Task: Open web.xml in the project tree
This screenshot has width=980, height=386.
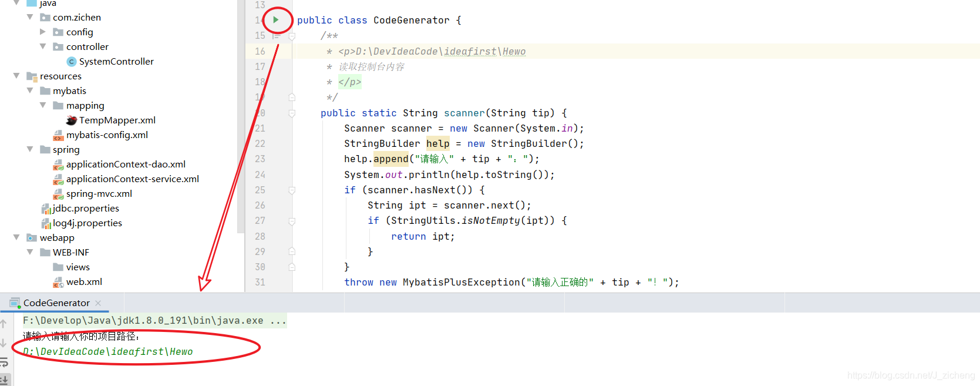Action: pyautogui.click(x=84, y=282)
